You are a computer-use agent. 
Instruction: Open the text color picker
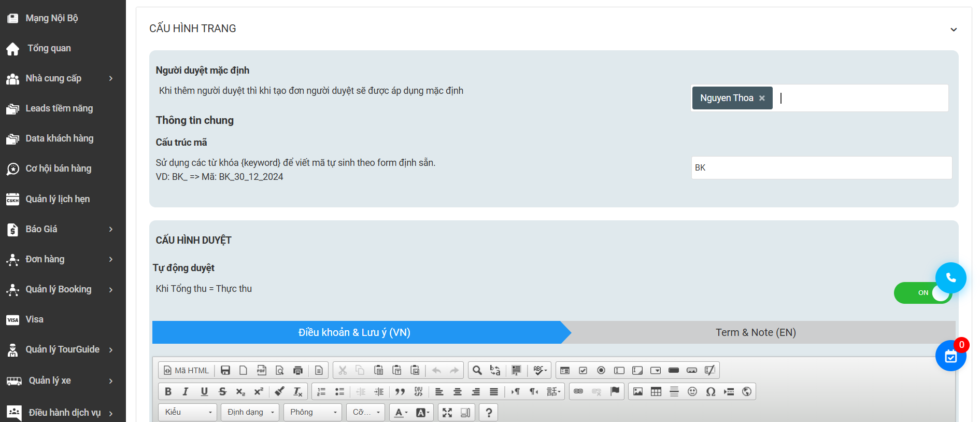point(401,413)
